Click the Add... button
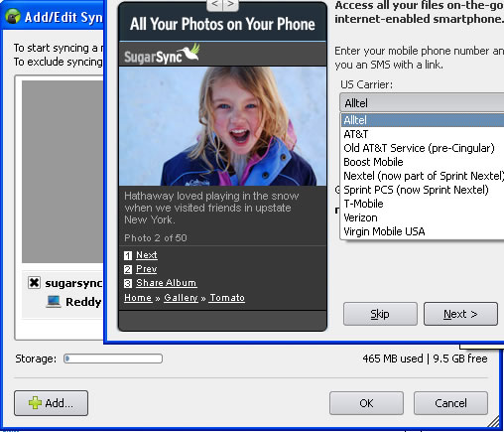This screenshot has width=504, height=432. tap(52, 403)
